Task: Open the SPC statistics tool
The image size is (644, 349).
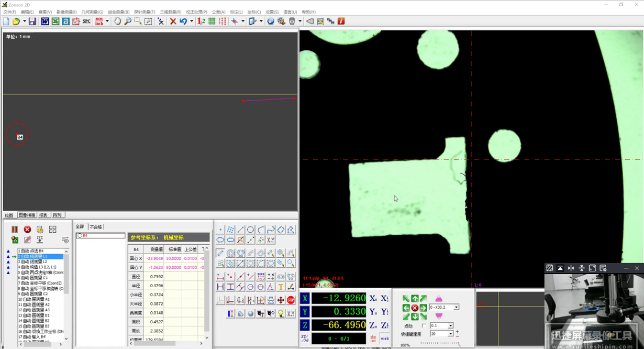Action: (x=86, y=21)
